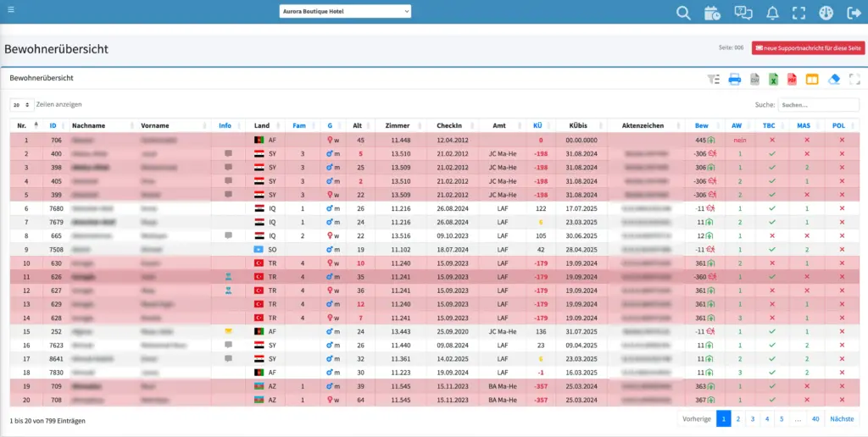This screenshot has height=437, width=868.
Task: Click the Fam column header link
Action: pyautogui.click(x=299, y=125)
